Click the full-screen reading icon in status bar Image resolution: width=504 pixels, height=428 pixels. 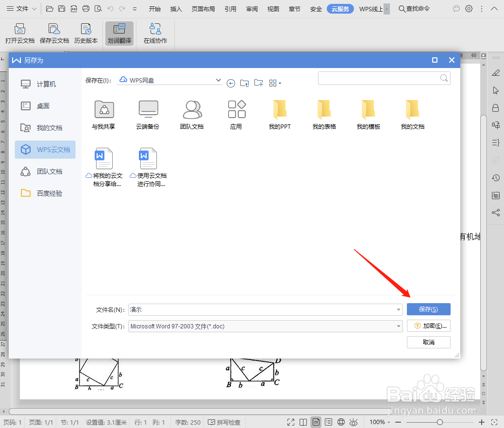290,422
